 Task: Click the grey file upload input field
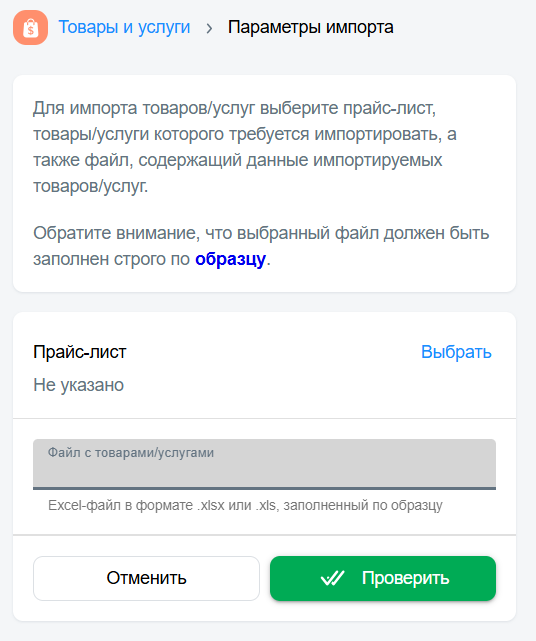point(265,464)
